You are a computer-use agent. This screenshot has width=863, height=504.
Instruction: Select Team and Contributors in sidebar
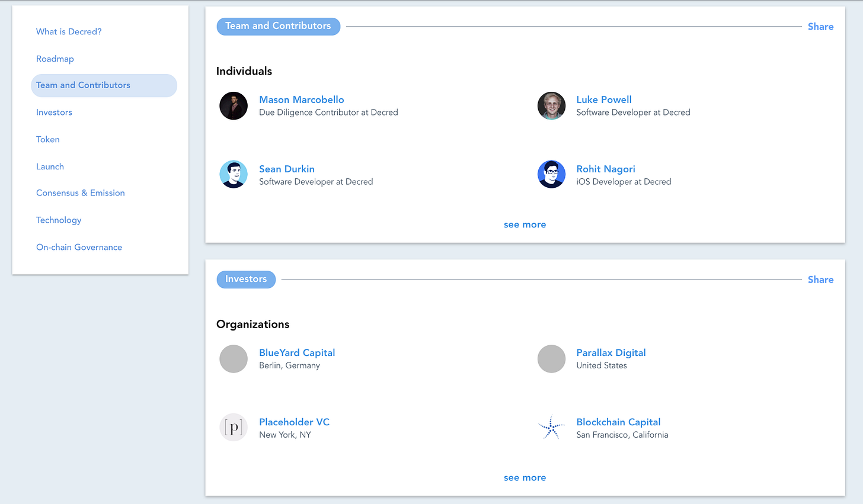pos(104,85)
